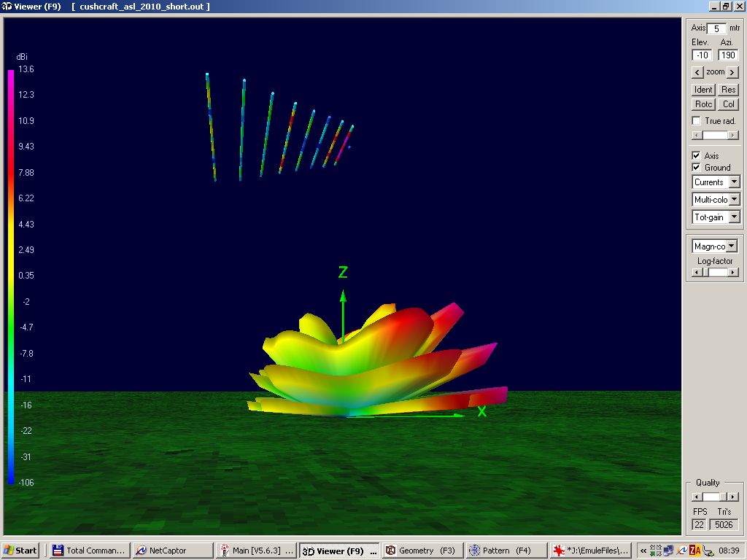This screenshot has width=747, height=560.
Task: Click the NetCaptor tray icon
Action: [x=682, y=551]
